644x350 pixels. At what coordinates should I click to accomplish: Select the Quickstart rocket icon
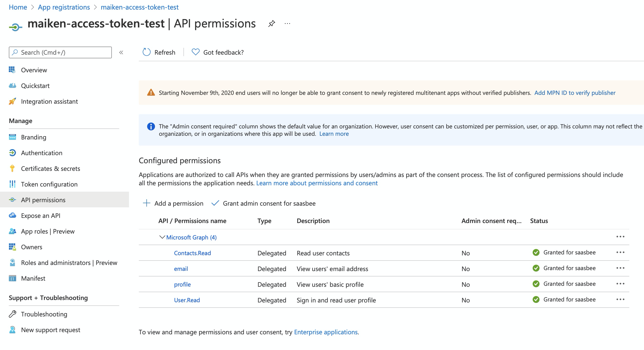click(12, 86)
